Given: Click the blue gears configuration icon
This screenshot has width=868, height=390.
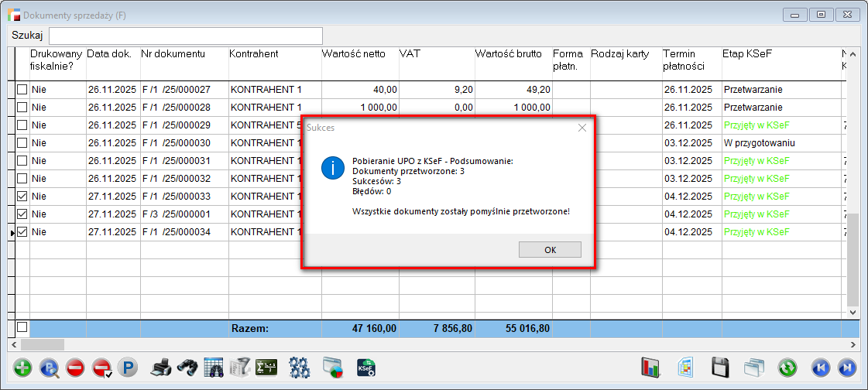Looking at the screenshot, I should click(299, 368).
